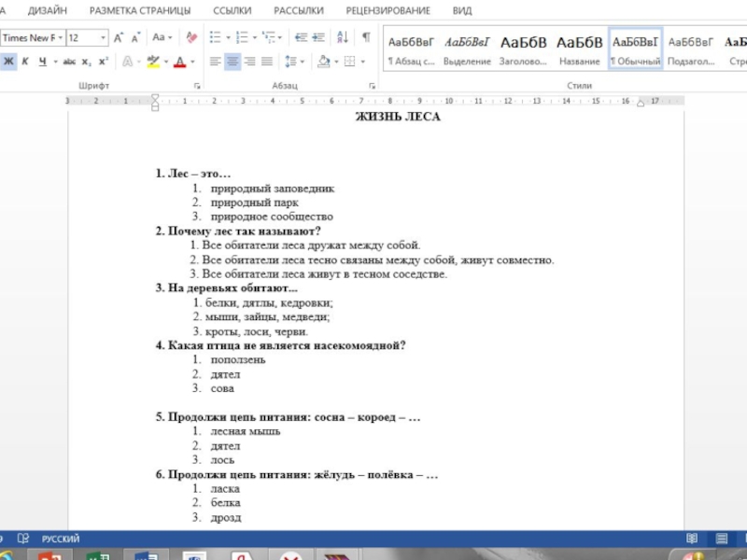Viewport: 747px width, 560px height.
Task: Click the red font color button
Action: tap(179, 62)
